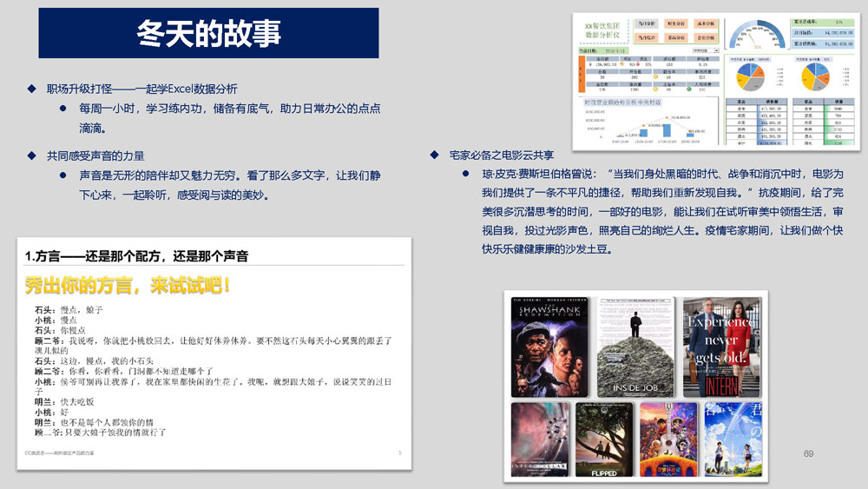868x489 pixels.
Task: Open the Your Name anime poster
Action: pyautogui.click(x=733, y=439)
